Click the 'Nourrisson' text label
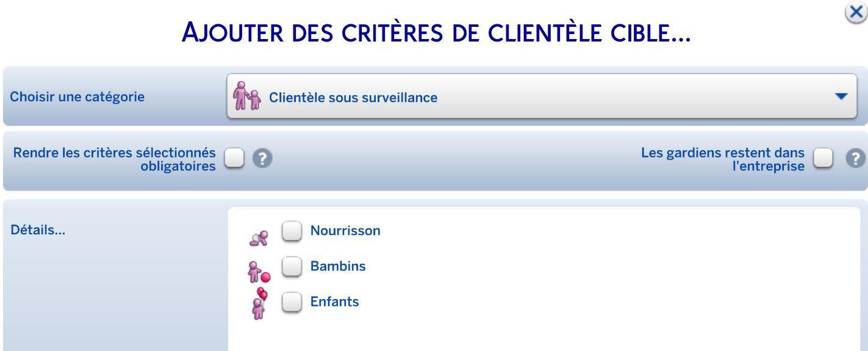The height and width of the screenshot is (351, 868). [x=345, y=231]
